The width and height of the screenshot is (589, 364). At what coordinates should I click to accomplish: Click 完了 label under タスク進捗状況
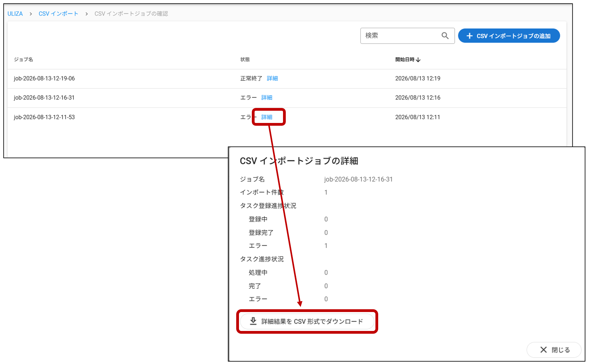[x=255, y=286]
